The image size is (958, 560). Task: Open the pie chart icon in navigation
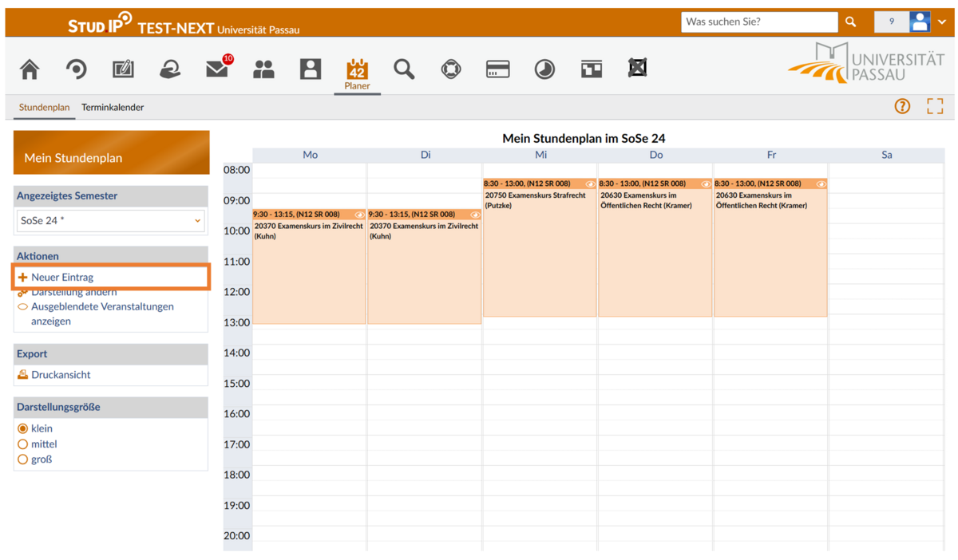tap(544, 69)
